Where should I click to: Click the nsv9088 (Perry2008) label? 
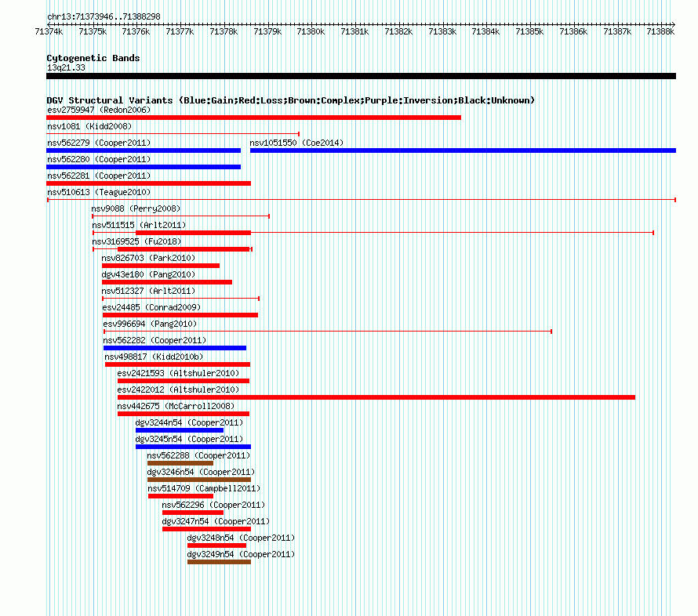(136, 208)
